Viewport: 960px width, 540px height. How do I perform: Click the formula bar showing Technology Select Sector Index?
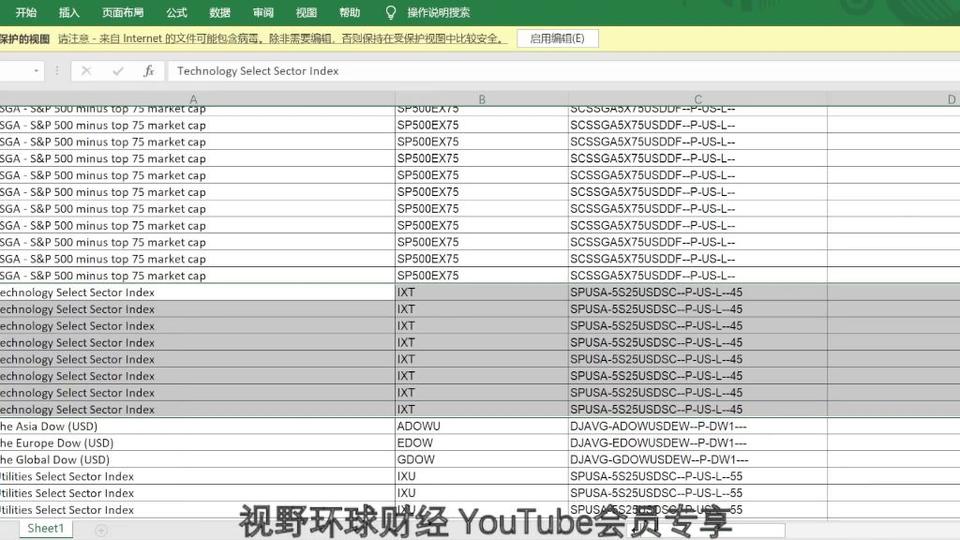click(563, 71)
